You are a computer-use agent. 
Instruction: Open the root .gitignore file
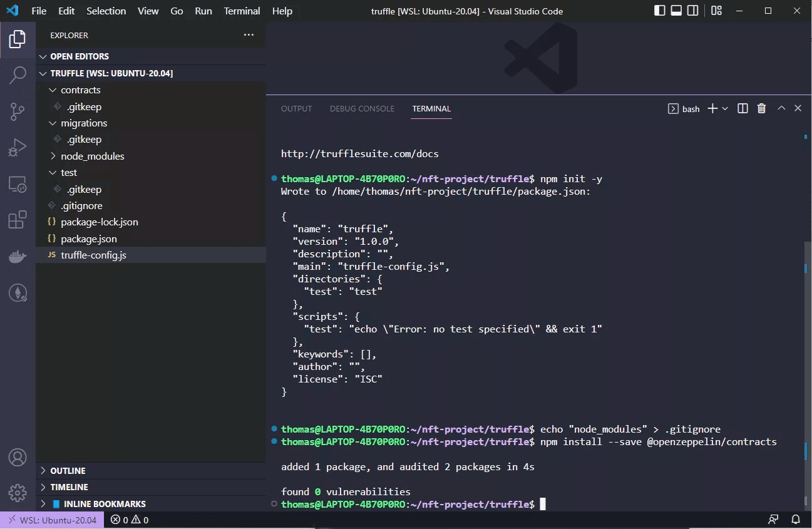(151, 206)
